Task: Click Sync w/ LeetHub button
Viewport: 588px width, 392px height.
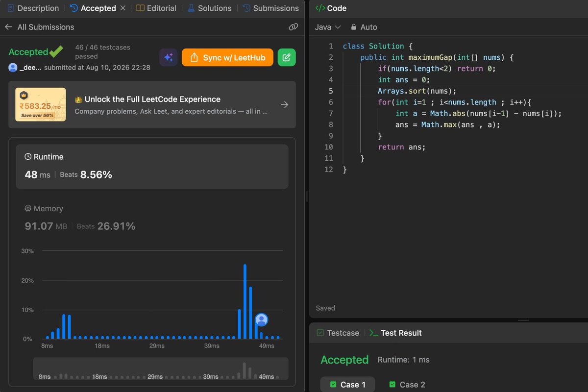Action: (227, 58)
